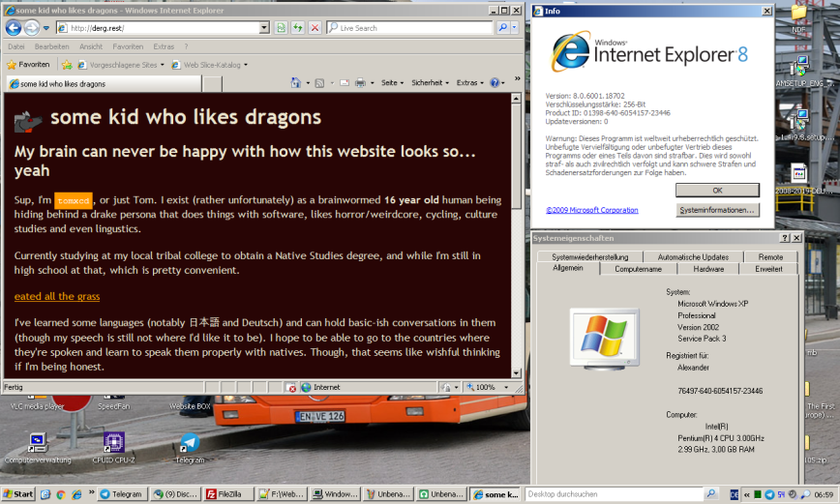
Task: Click the pop-up blocker status bar icon
Action: (x=291, y=387)
